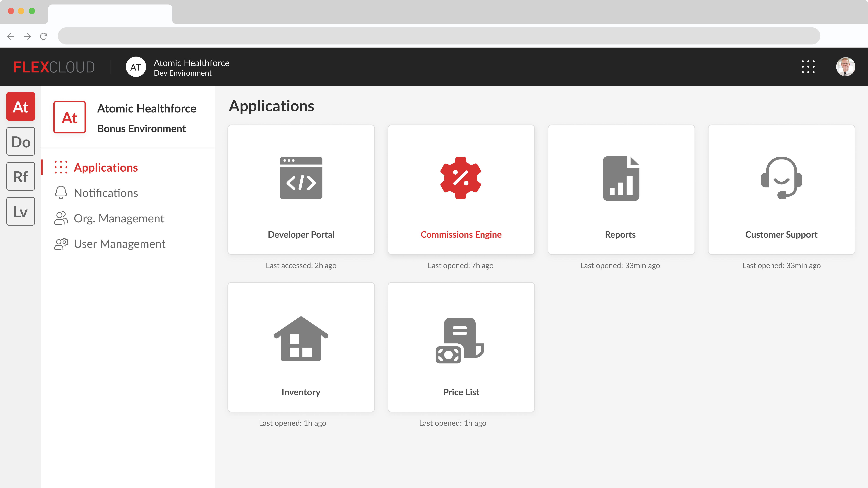Switch to the Do organization tile
This screenshot has height=488, width=868.
tap(20, 142)
